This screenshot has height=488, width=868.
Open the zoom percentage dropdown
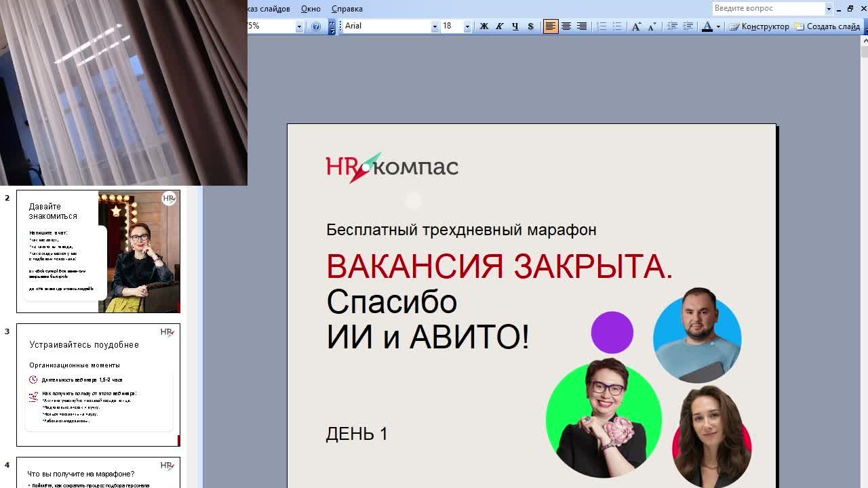(x=299, y=26)
